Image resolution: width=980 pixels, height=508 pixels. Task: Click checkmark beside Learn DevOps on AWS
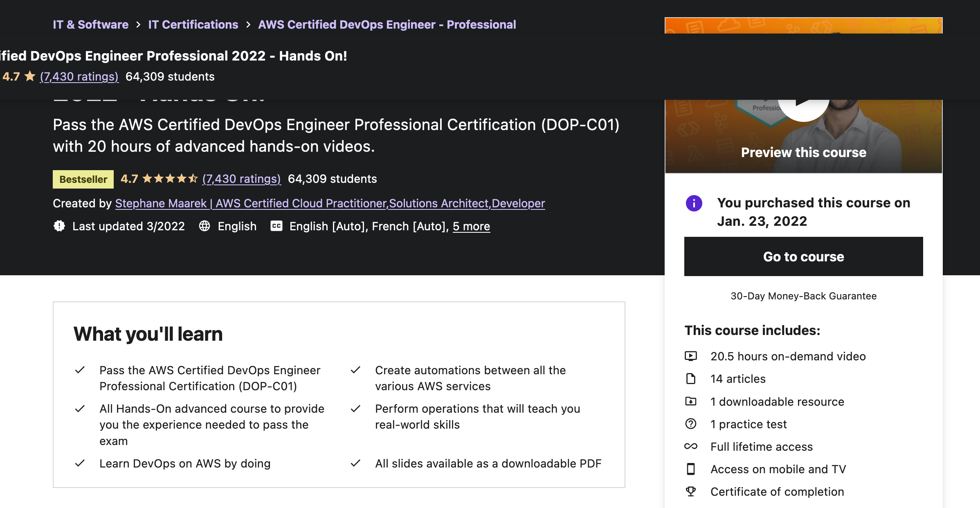click(80, 463)
